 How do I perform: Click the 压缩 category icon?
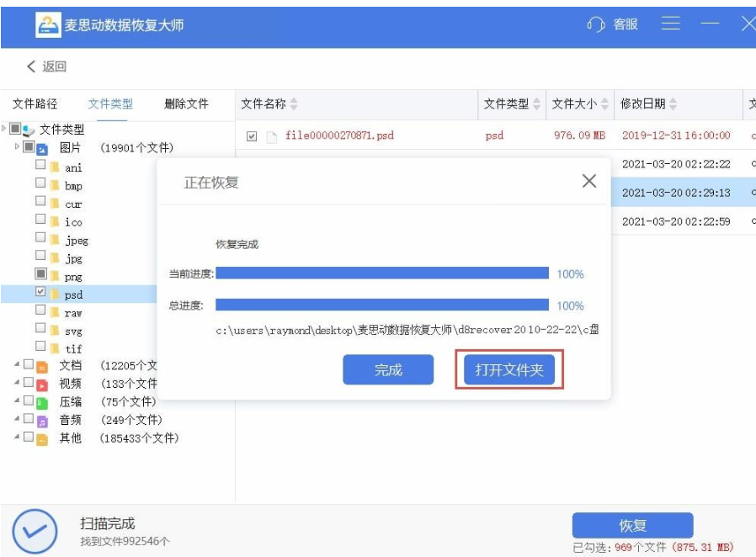point(42,403)
